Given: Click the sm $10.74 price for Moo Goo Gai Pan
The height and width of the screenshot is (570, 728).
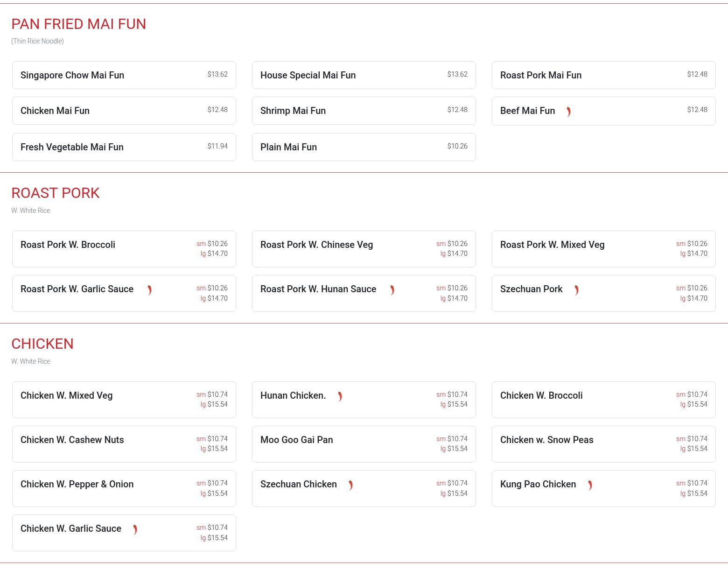Looking at the screenshot, I should (452, 439).
